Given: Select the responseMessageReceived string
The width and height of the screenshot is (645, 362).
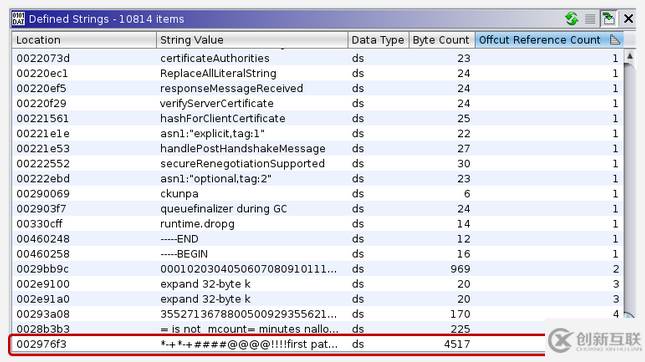Looking at the screenshot, I should [x=232, y=88].
